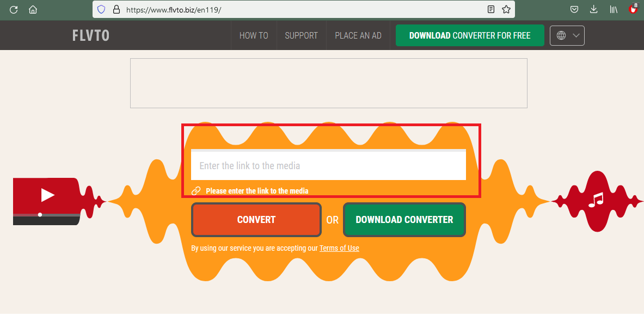
Task: Click the red YouTube play button graphic
Action: tap(47, 195)
